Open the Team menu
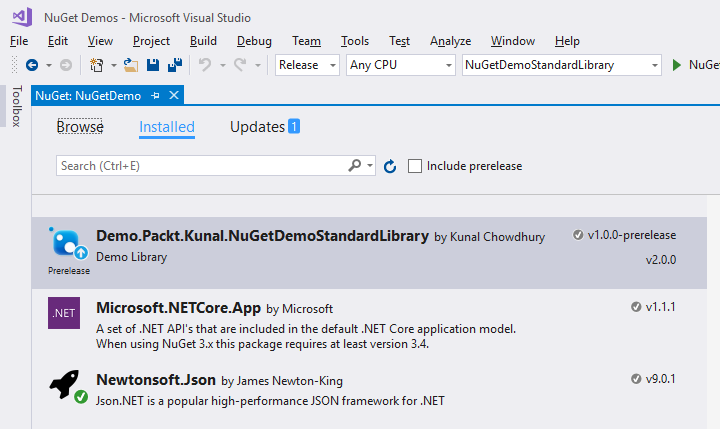Image resolution: width=720 pixels, height=429 pixels. point(306,41)
